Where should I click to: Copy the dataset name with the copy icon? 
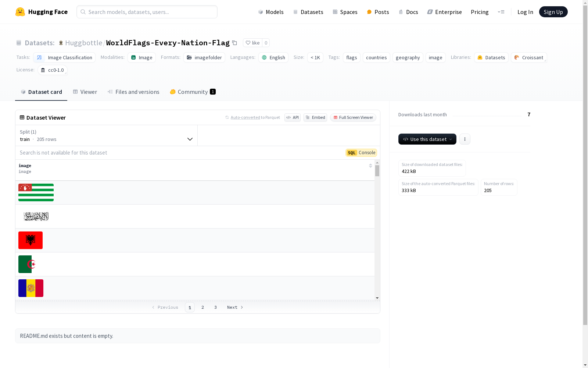[234, 43]
